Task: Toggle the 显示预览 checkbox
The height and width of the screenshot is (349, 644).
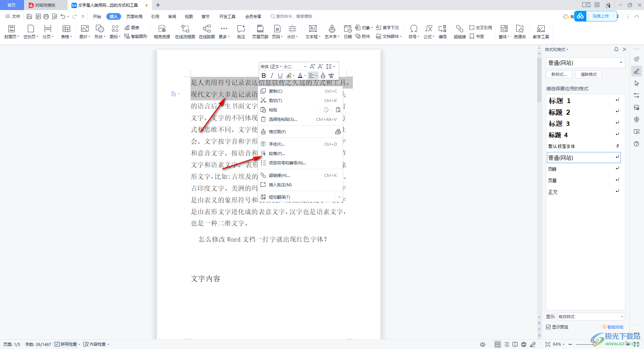Action: 548,327
